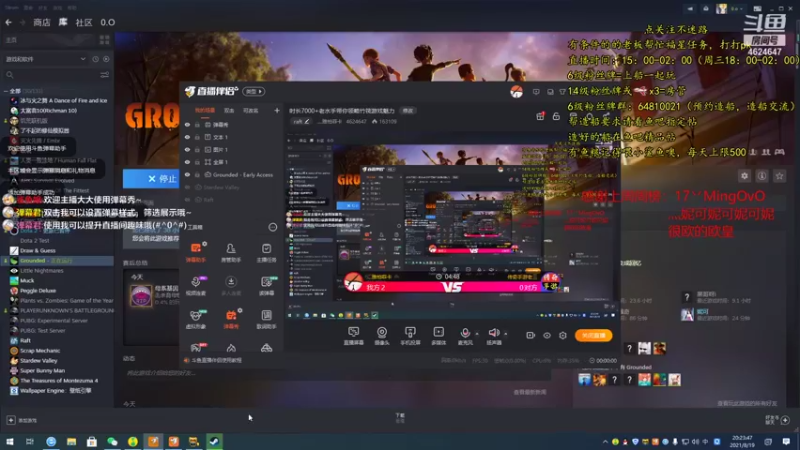
Task: Switch Steam library to grid view
Action: 105,40
